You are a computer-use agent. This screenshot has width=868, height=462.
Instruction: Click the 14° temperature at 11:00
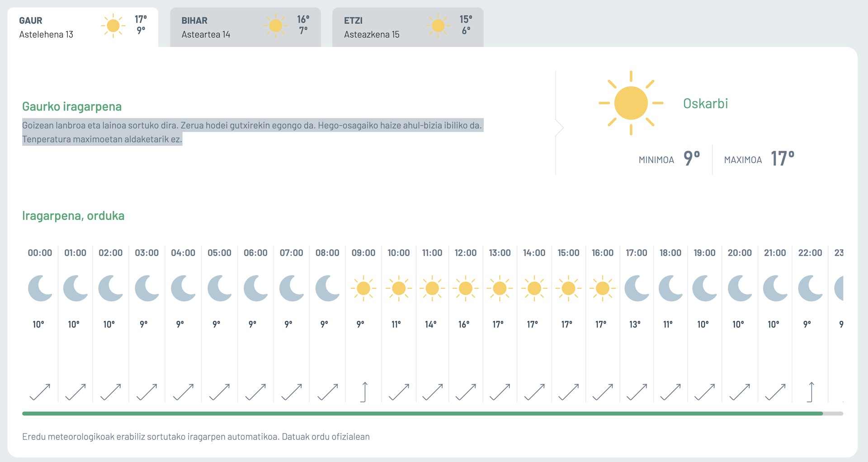pos(431,324)
